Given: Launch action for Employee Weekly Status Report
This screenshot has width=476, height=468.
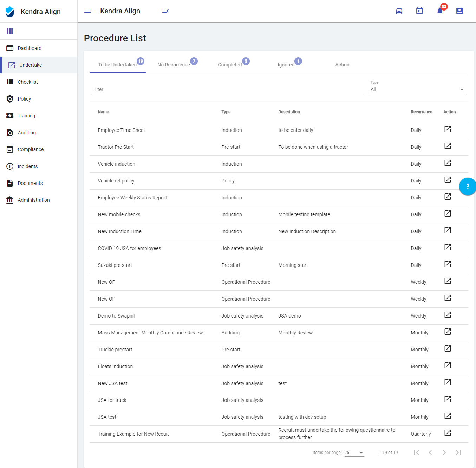Looking at the screenshot, I should 448,197.
